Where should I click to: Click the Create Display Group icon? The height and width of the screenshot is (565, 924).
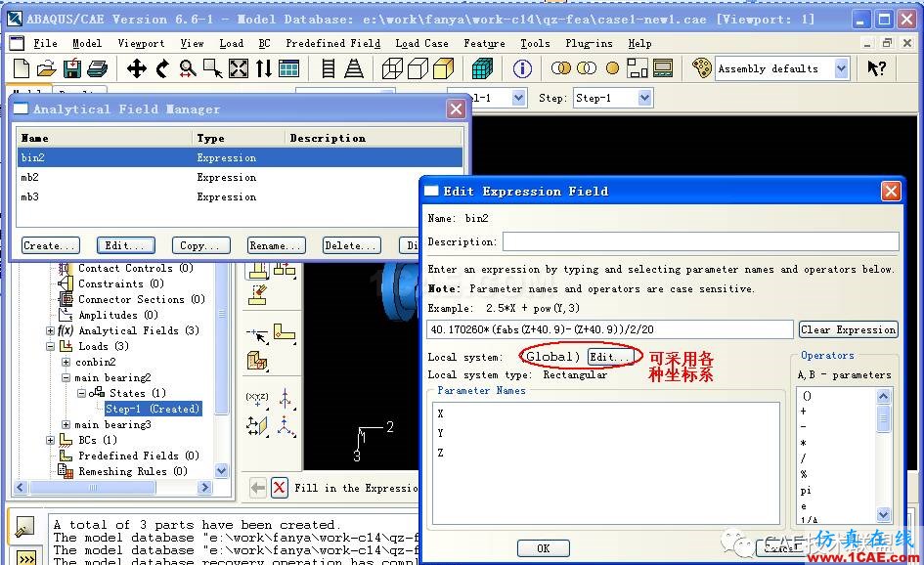click(638, 68)
